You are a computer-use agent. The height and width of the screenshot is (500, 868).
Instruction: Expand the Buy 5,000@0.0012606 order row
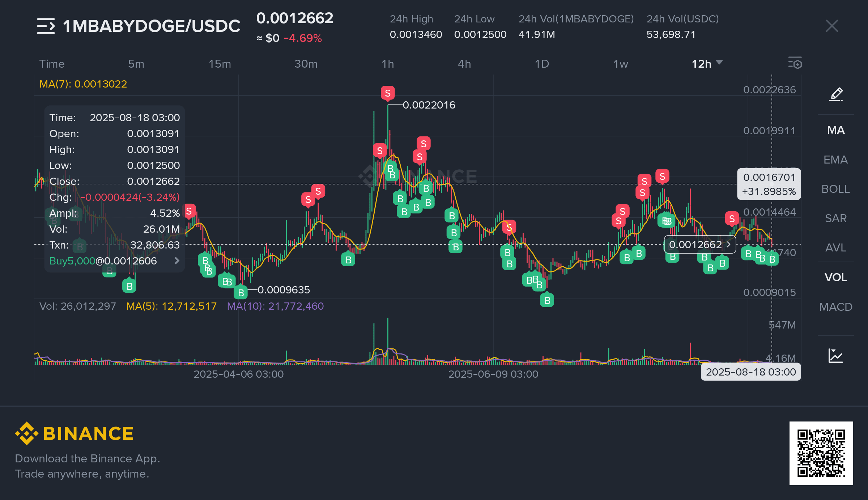177,261
